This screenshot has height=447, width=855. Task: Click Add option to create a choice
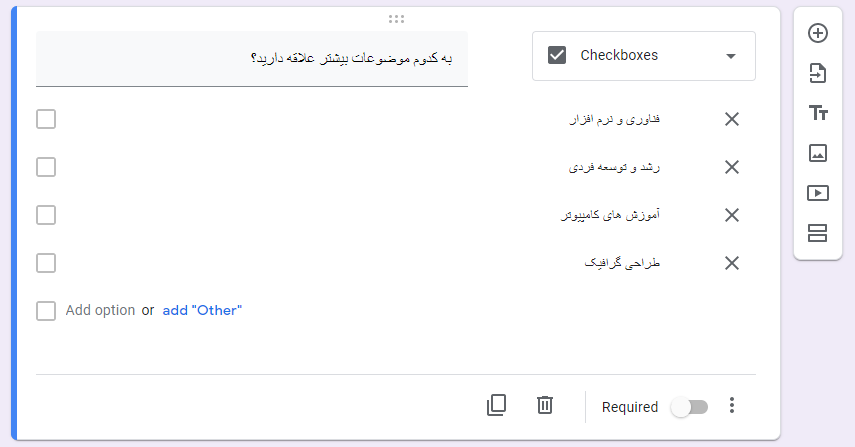tap(100, 310)
